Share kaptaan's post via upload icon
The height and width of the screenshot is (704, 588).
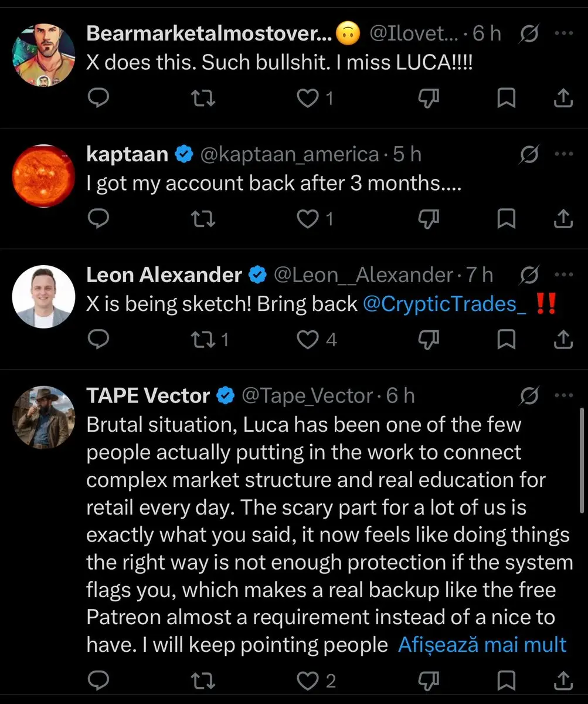pos(563,219)
